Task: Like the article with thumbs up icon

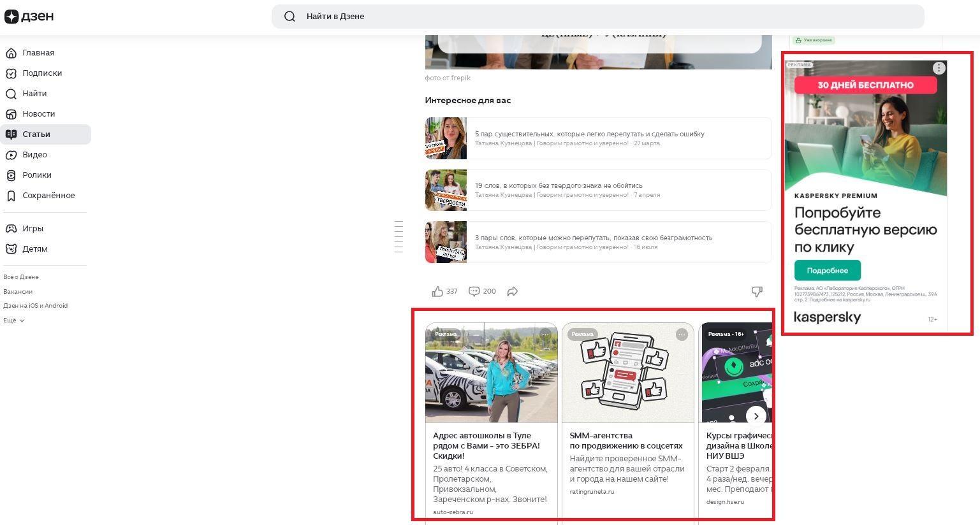Action: pos(437,291)
